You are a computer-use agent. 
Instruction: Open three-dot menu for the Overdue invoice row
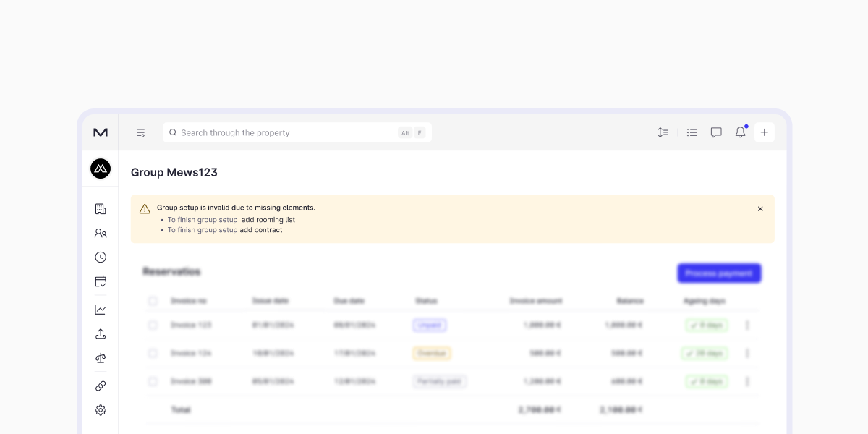tap(747, 354)
